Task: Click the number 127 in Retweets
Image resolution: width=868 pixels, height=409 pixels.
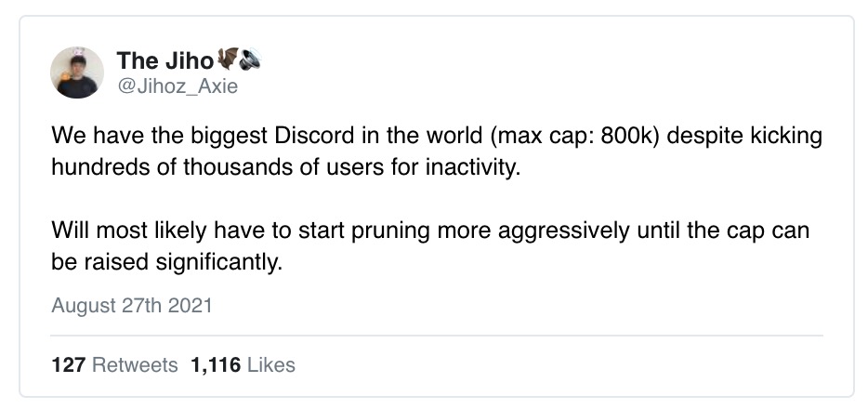Action: (x=69, y=364)
